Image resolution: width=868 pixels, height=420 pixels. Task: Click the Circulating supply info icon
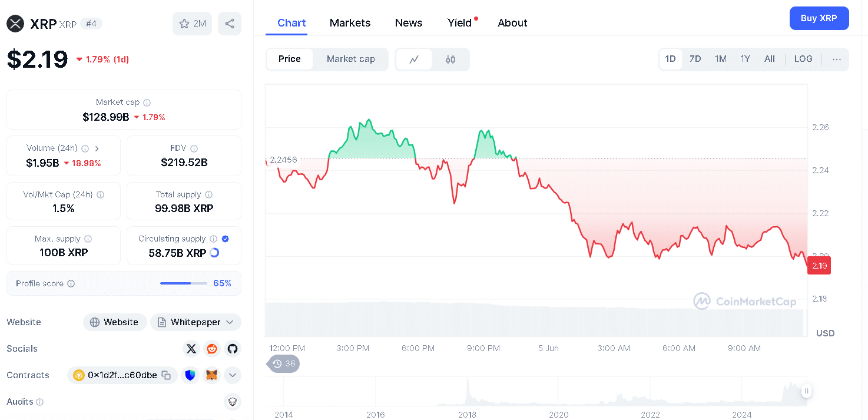pyautogui.click(x=214, y=239)
